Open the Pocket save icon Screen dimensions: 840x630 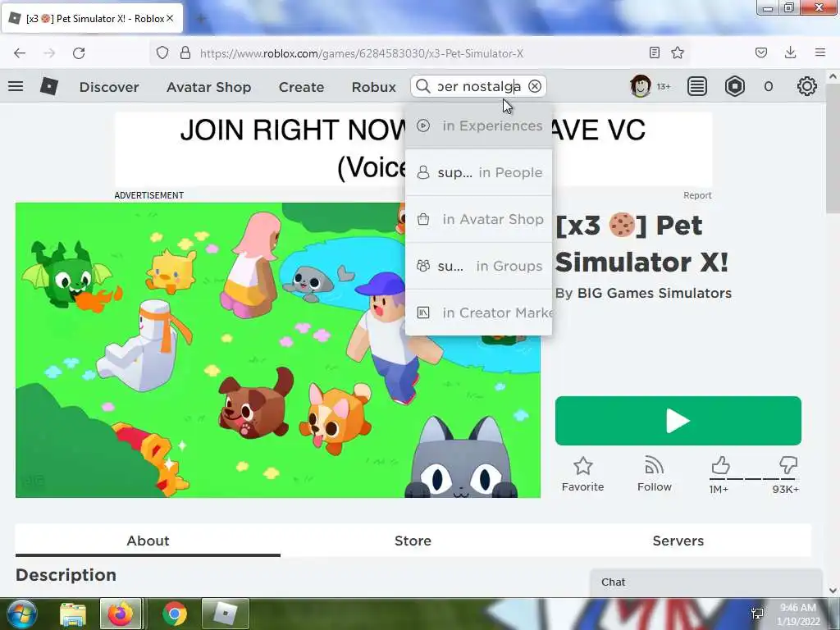(761, 52)
